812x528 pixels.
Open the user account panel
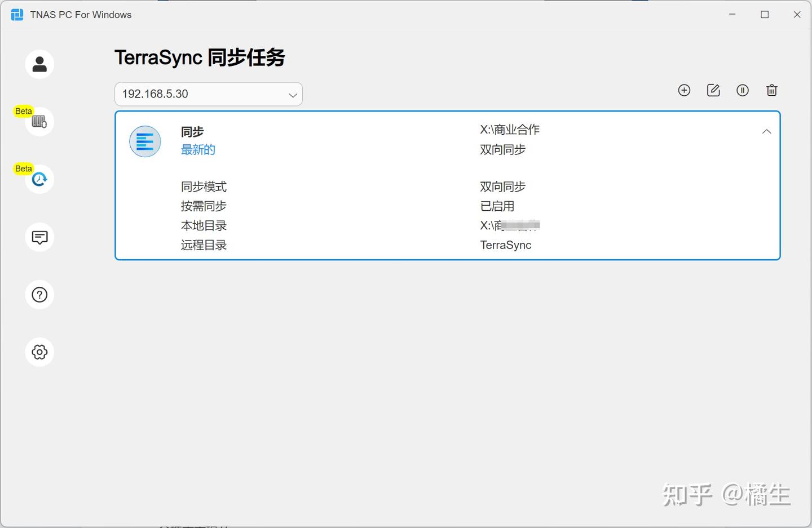click(39, 64)
